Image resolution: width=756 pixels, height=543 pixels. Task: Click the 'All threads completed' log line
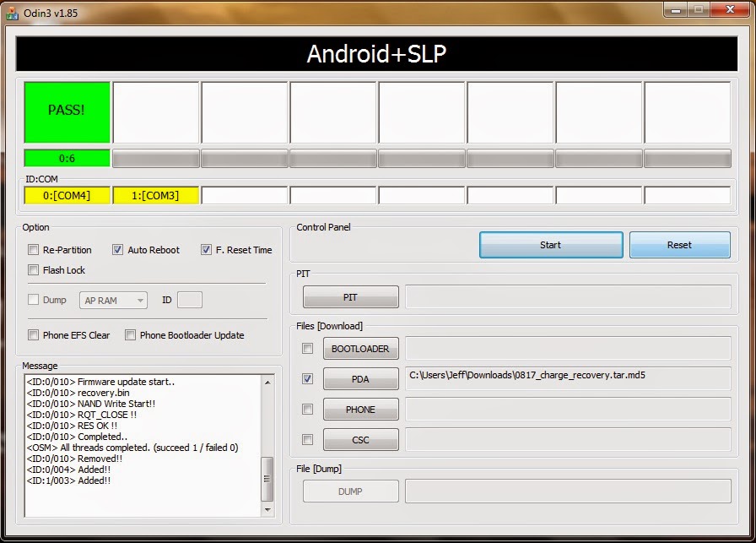coord(132,448)
